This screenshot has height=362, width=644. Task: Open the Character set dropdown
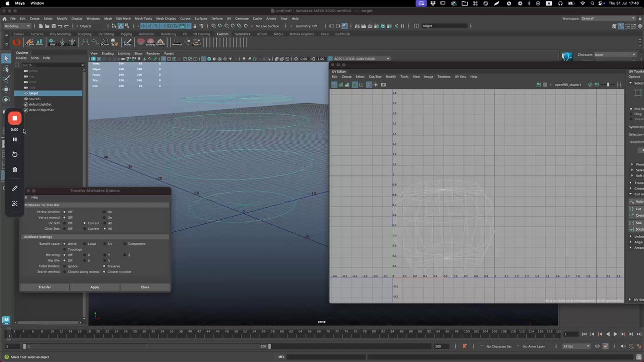pyautogui.click(x=615, y=55)
